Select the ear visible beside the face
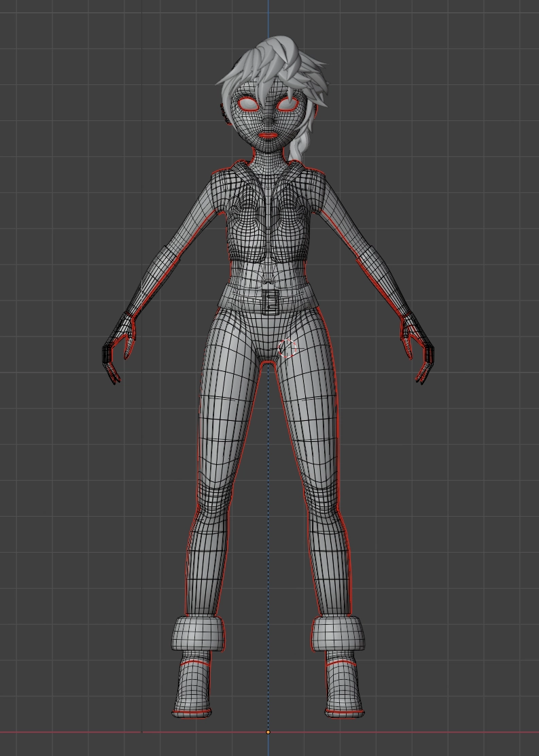 pyautogui.click(x=226, y=116)
